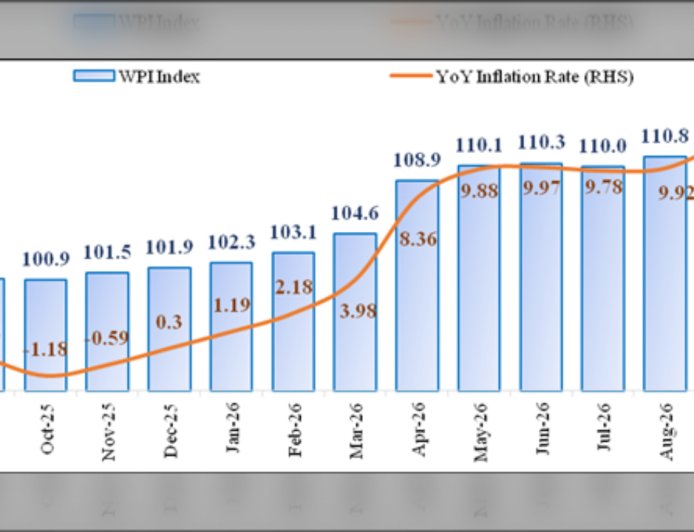This screenshot has width=694, height=532.
Task: Click the YoY Inflation Rate (RHS) legend label
Action: coord(535,77)
